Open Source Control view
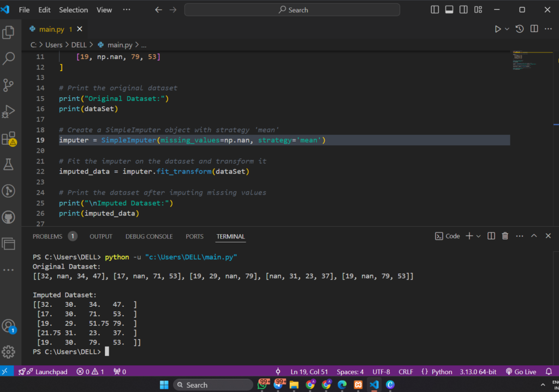This screenshot has width=559, height=392. [9, 85]
